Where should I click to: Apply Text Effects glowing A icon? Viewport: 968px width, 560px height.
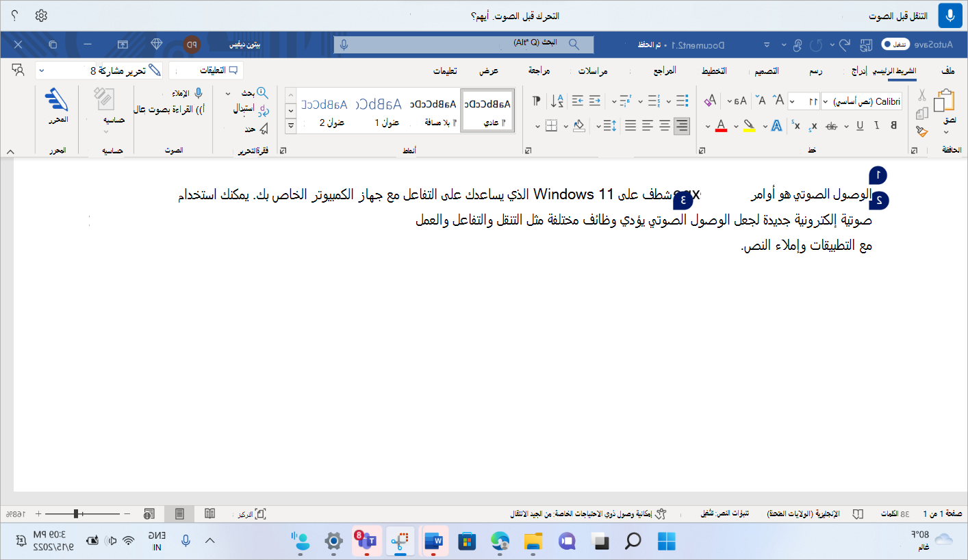coord(776,125)
